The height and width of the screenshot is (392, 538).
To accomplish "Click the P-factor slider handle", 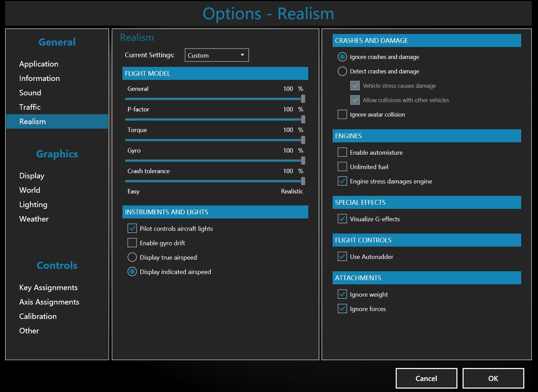I will click(303, 119).
